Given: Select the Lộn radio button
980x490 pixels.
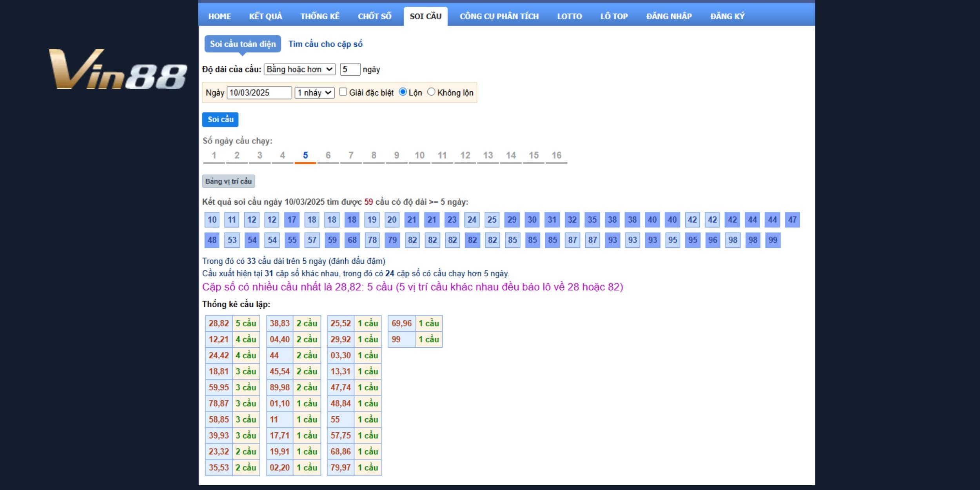Looking at the screenshot, I should coord(403,92).
